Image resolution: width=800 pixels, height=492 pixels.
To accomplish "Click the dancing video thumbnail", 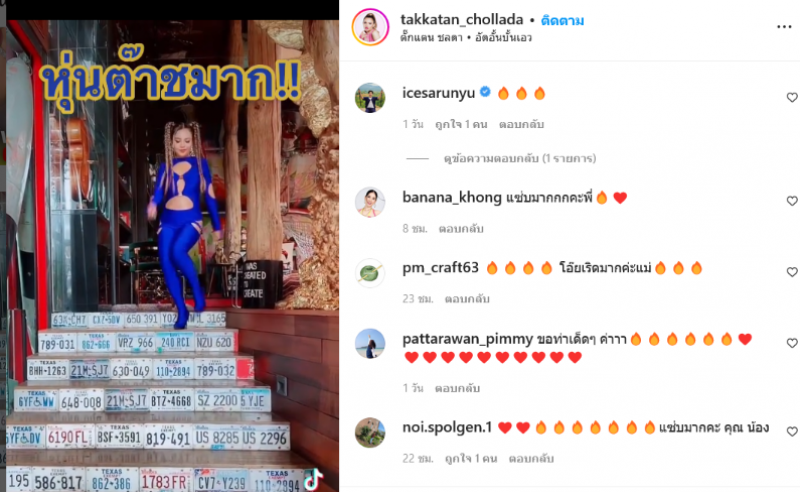I will (172, 255).
